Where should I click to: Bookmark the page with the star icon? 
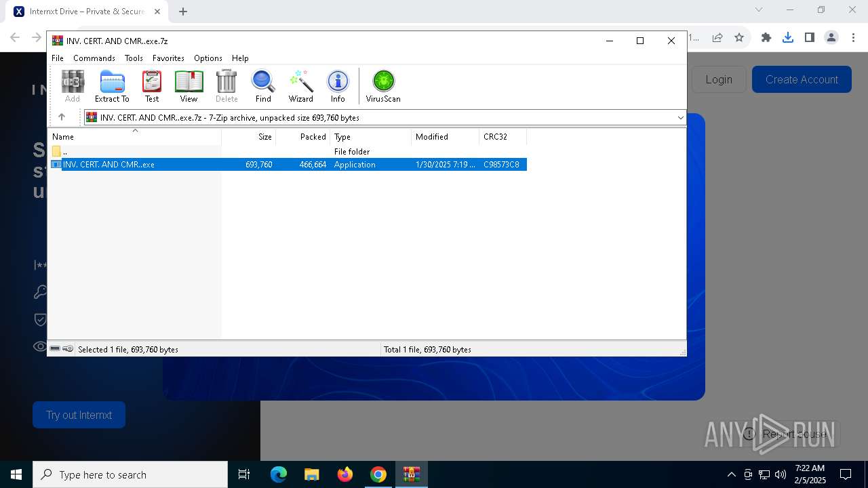click(739, 38)
